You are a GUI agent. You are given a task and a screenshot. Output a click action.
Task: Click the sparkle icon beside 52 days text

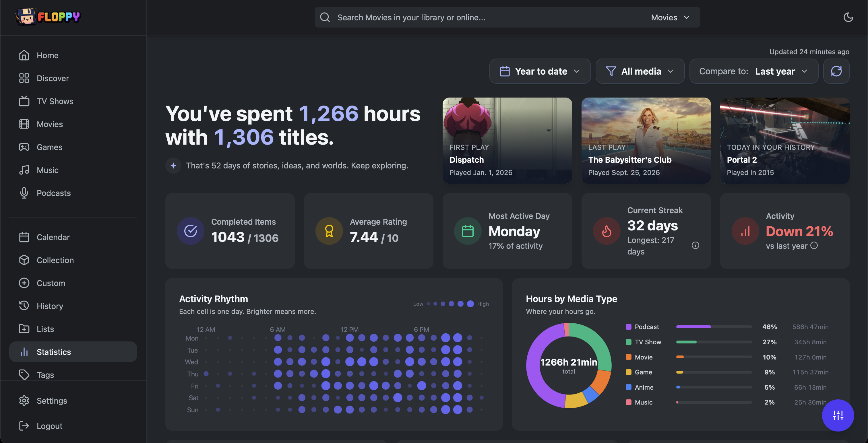pos(173,166)
